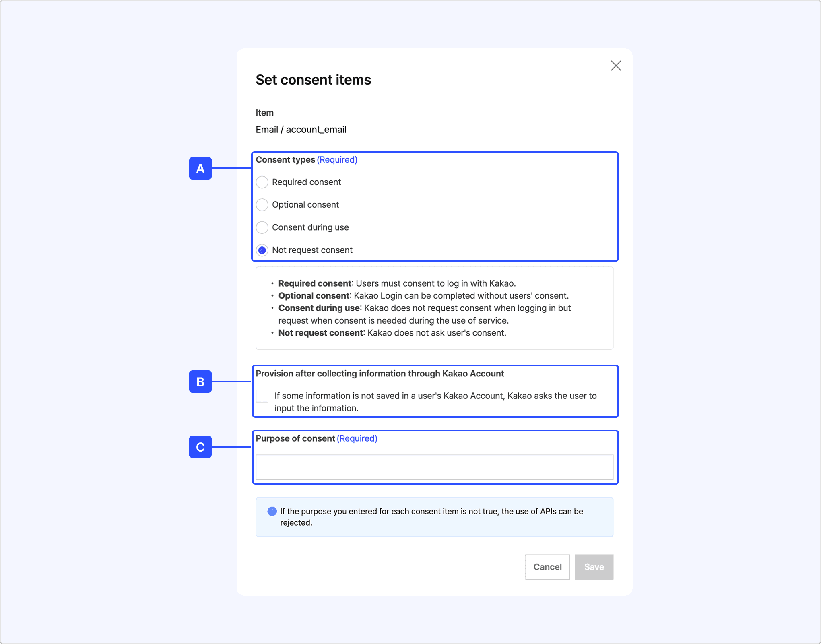Select the Required consent radio button

point(262,182)
